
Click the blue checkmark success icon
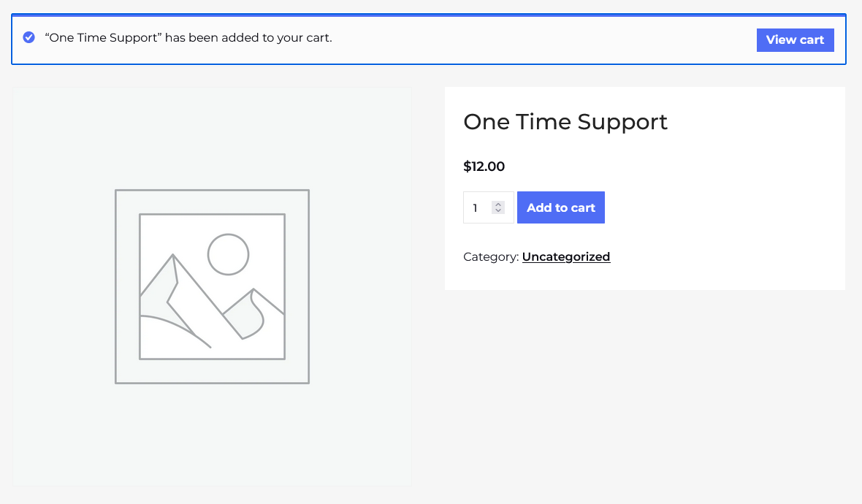[29, 37]
